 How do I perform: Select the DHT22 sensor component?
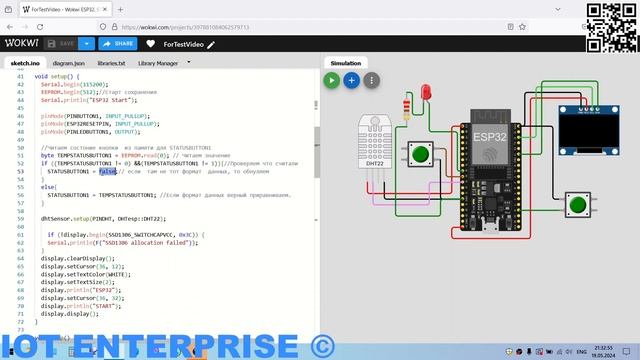click(x=374, y=142)
